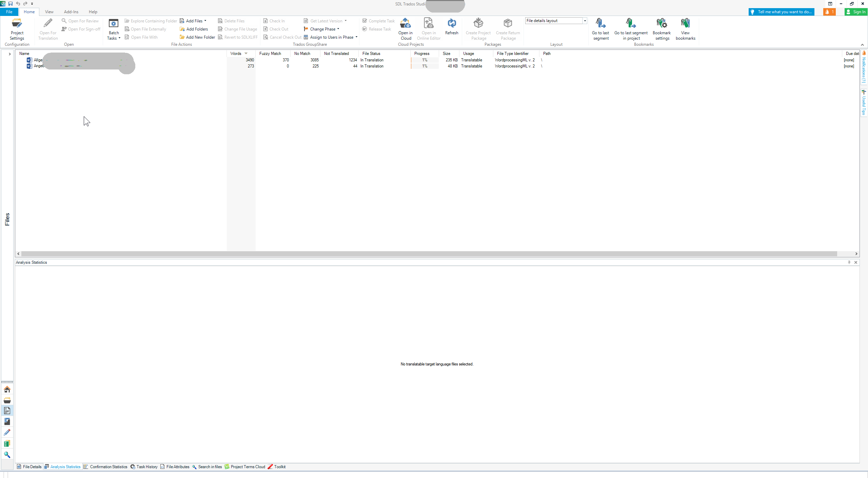Open the File details layout dropdown
This screenshot has height=478, width=868.
point(585,20)
